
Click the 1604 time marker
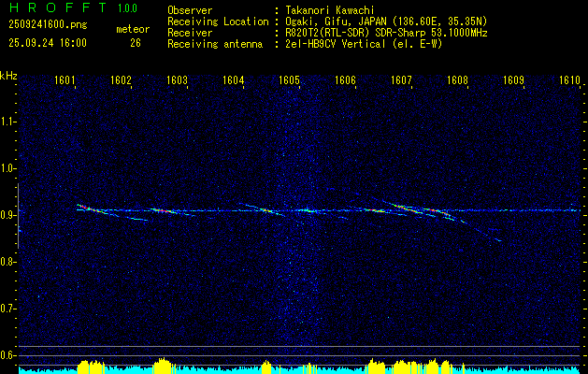[233, 79]
